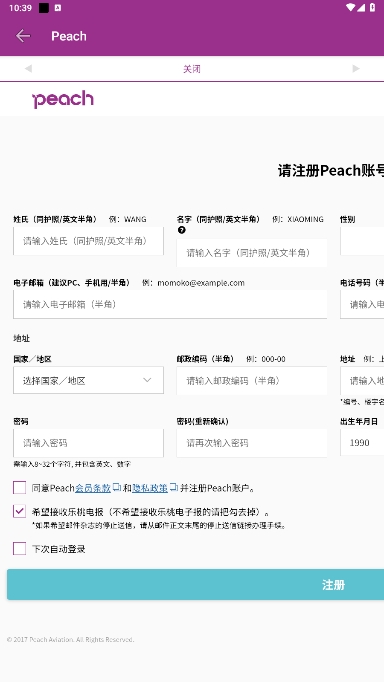Viewport: 384px width, 682px height.
Task: Click the 请注册Peach账号 heading
Action: [x=331, y=170]
